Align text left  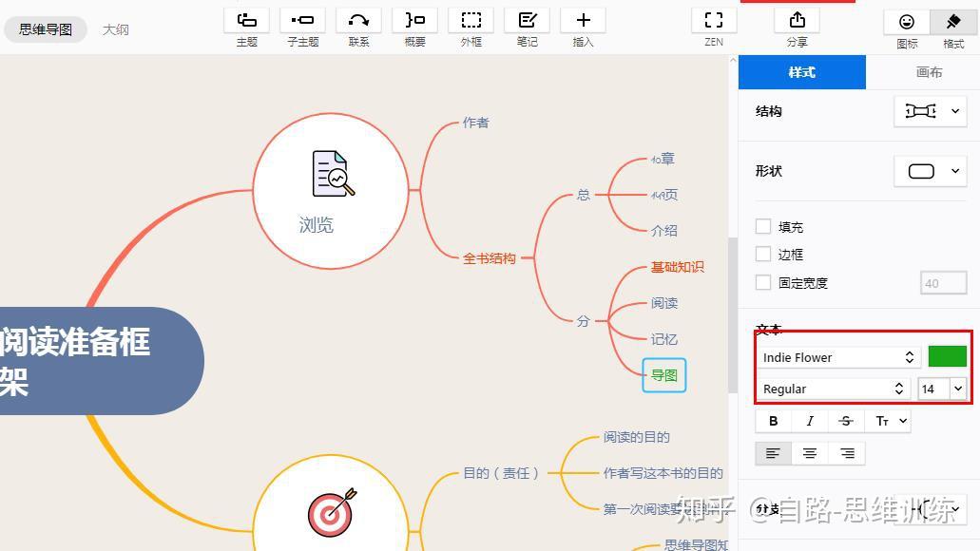[x=773, y=453]
